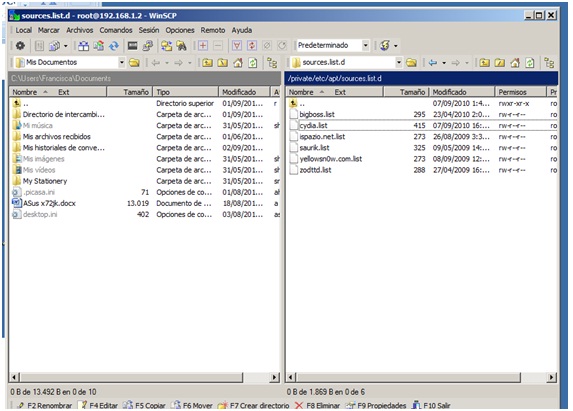
Task: Click the queue view toolbar icon
Action: (39, 46)
